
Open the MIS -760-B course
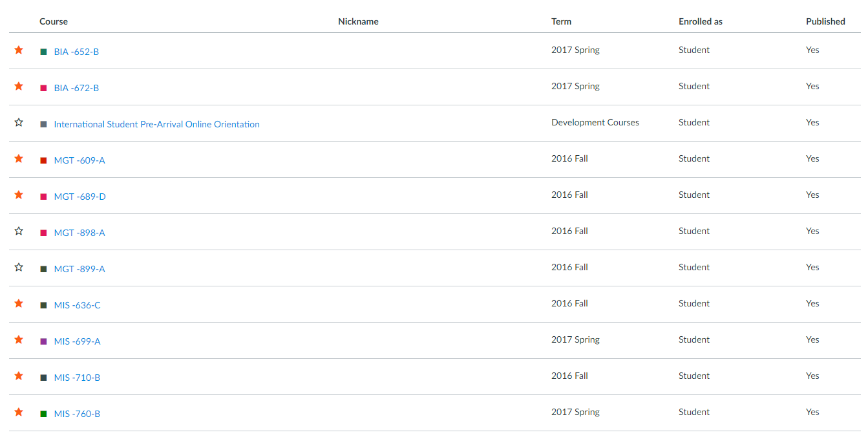[x=77, y=414]
